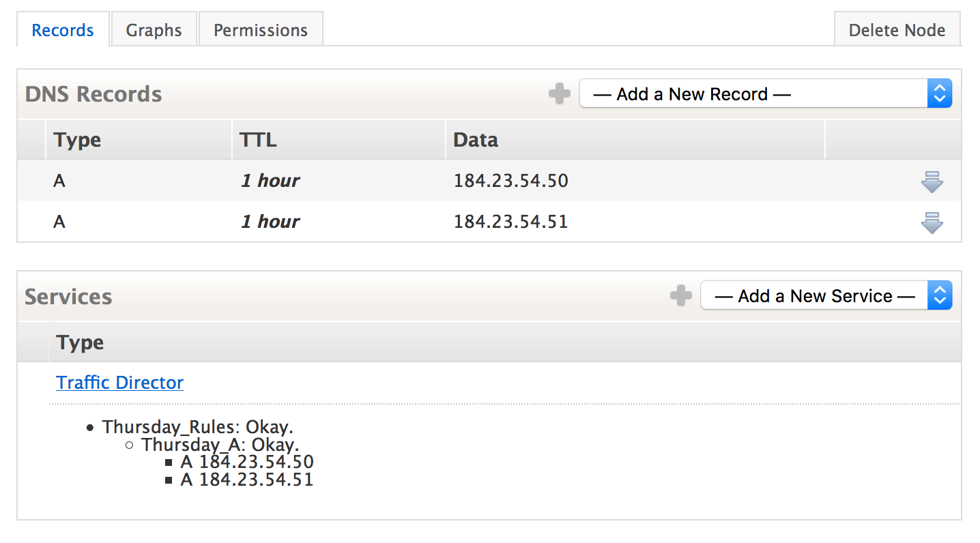Image resolution: width=980 pixels, height=543 pixels.
Task: Click the arrow icon for record 184.23.54.50
Action: click(932, 181)
